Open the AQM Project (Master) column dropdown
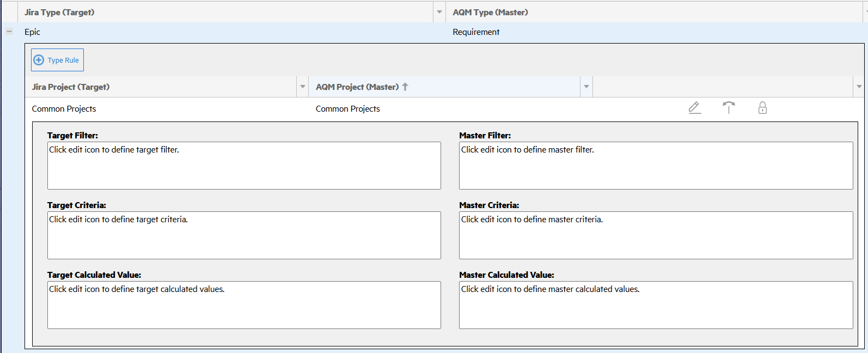Viewport: 868px width, 353px height. tap(586, 87)
